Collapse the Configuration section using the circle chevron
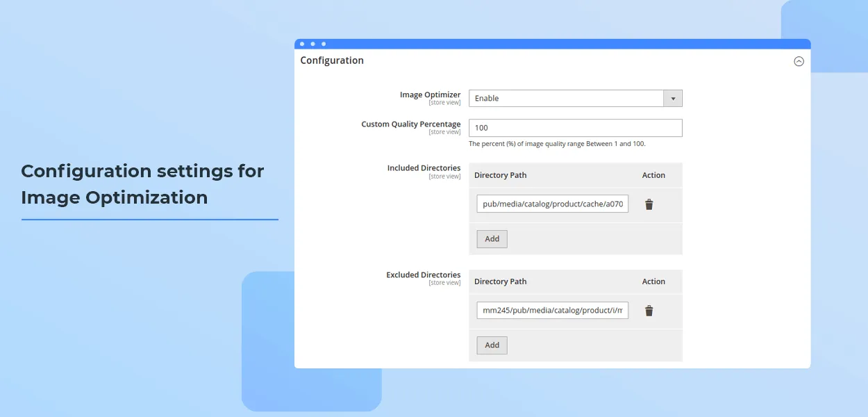 click(x=799, y=61)
